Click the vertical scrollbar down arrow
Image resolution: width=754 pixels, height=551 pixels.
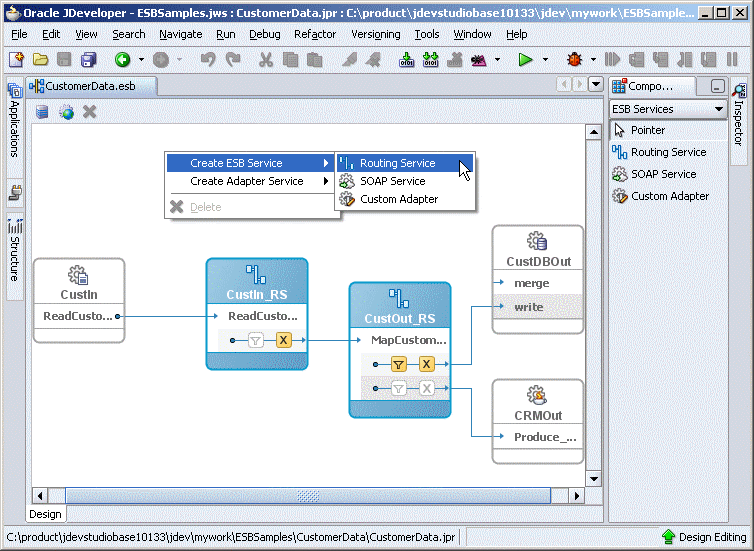pyautogui.click(x=594, y=479)
